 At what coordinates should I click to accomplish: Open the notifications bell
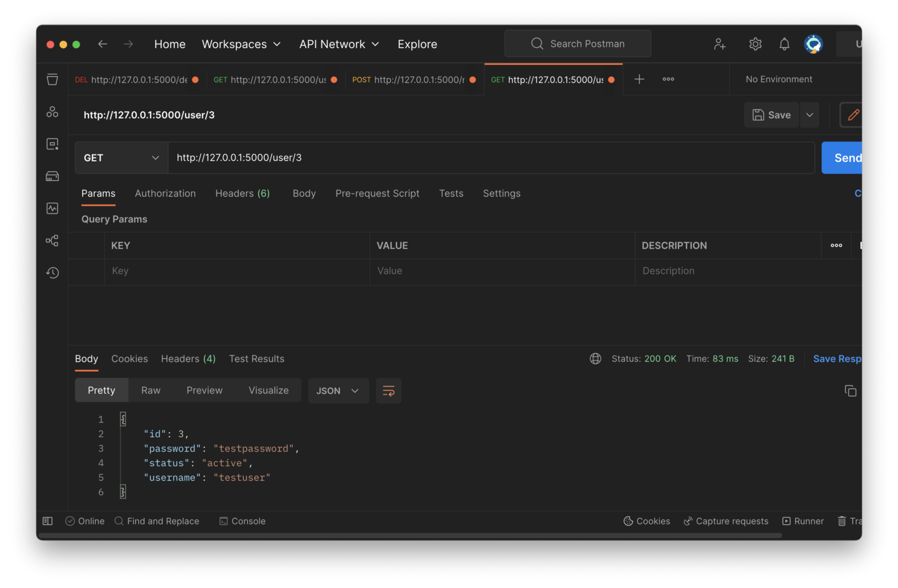tap(784, 44)
